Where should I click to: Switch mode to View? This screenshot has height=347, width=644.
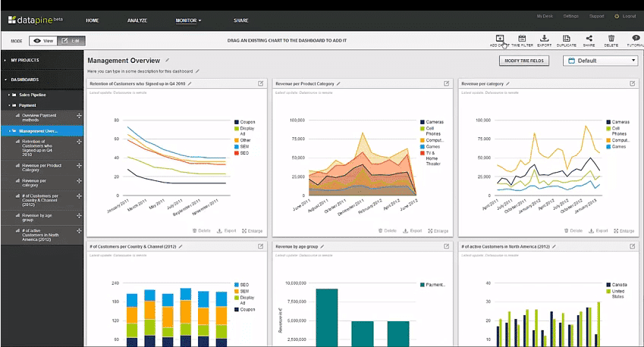pos(44,40)
